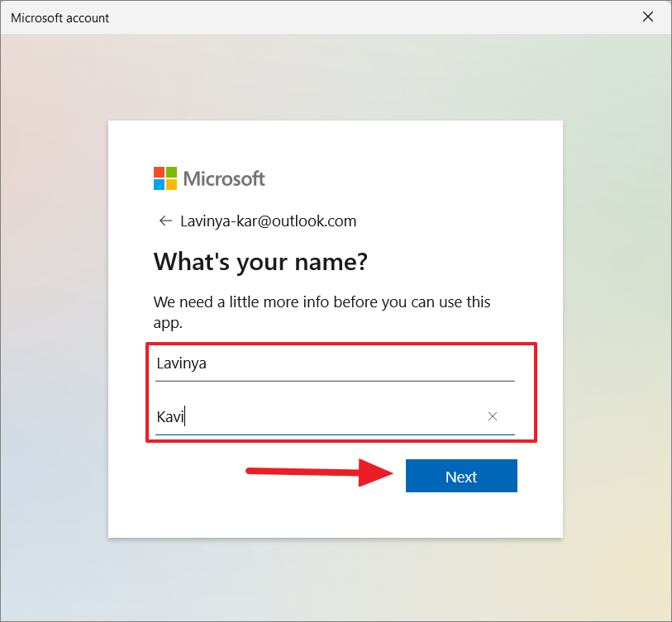The width and height of the screenshot is (672, 622).
Task: Click the Microsoft logo
Action: click(x=209, y=178)
